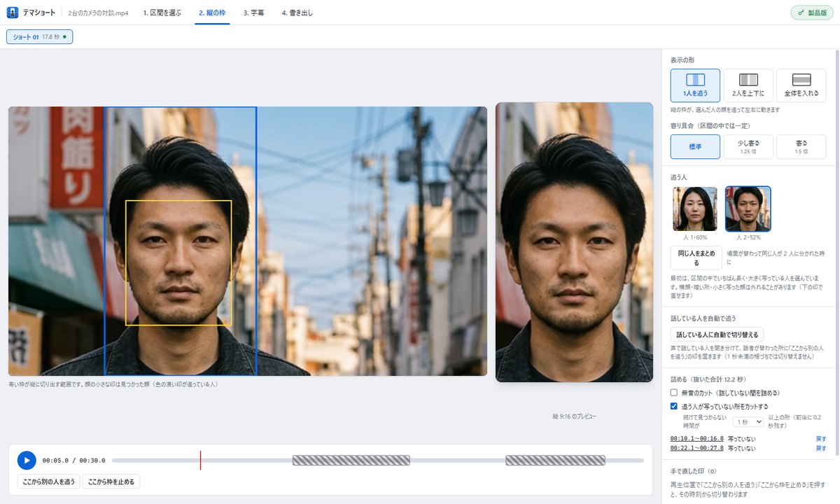Viewport: 840px width, 504px height.
Task: Click the 同じ人をまとめる button
Action: coord(696,258)
